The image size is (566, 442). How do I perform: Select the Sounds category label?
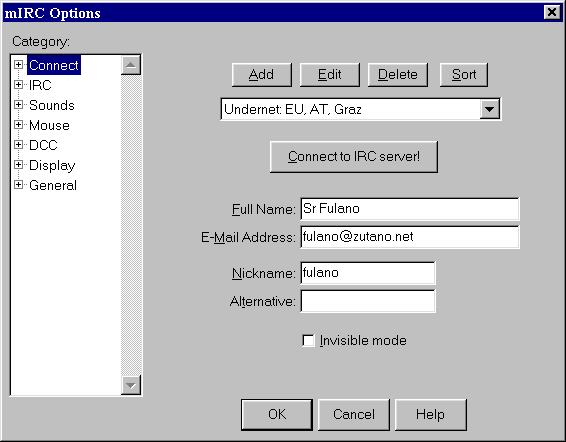pos(52,105)
